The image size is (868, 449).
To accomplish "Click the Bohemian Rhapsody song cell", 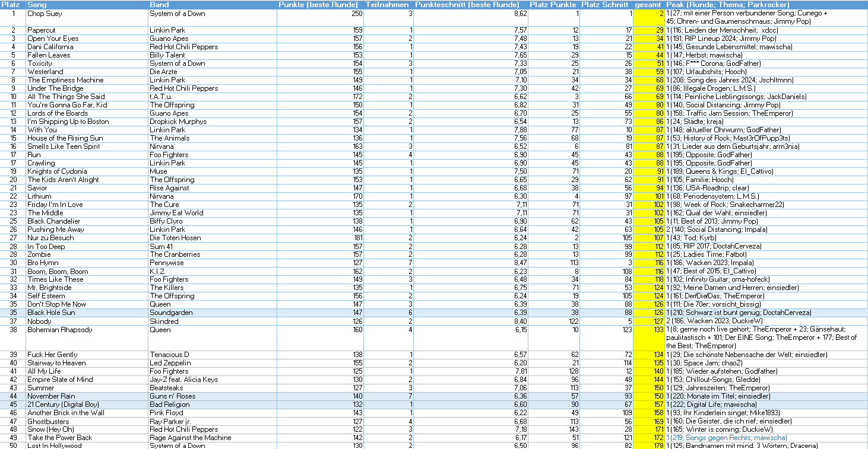I will pyautogui.click(x=57, y=330).
